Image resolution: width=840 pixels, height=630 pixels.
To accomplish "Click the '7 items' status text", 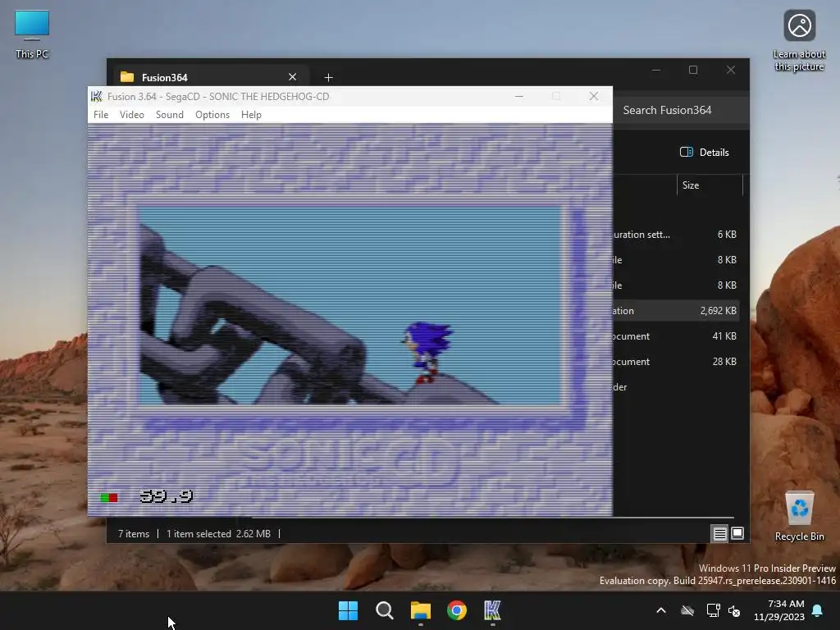I will pyautogui.click(x=134, y=533).
